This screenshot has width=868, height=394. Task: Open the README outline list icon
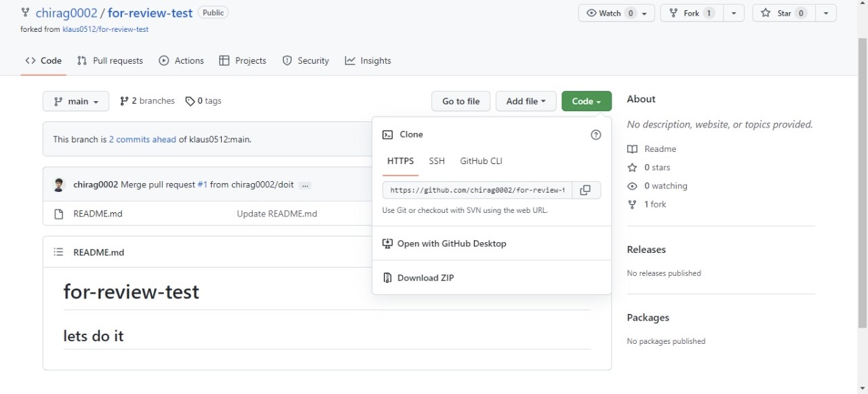coord(59,252)
